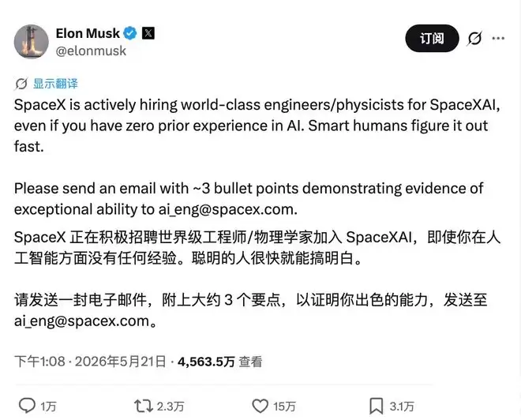Open the three-dot more options menu

pyautogui.click(x=498, y=38)
